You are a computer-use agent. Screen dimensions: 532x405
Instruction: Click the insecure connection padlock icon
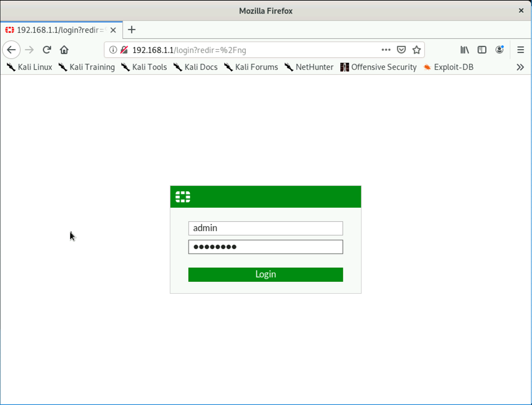pos(124,50)
